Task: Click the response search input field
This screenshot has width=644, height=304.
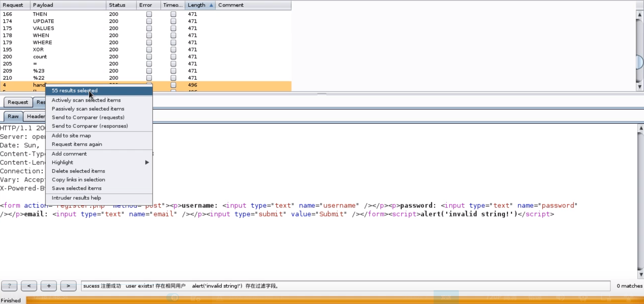Action: (x=346, y=286)
